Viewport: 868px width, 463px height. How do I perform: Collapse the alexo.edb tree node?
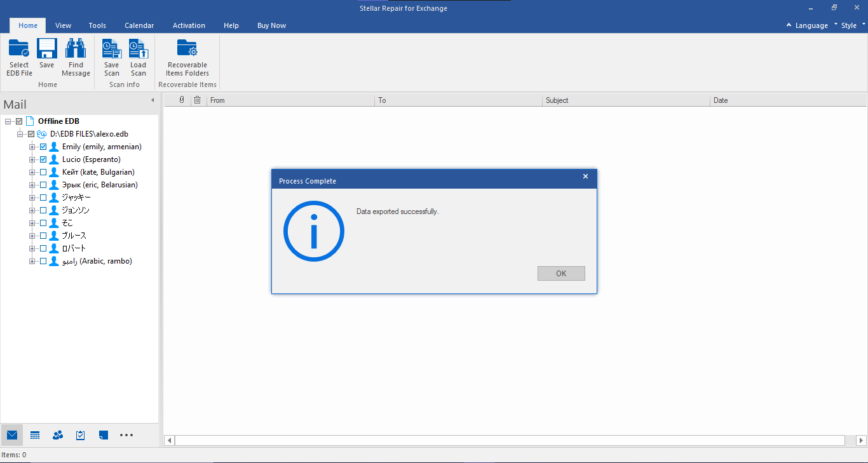[20, 134]
